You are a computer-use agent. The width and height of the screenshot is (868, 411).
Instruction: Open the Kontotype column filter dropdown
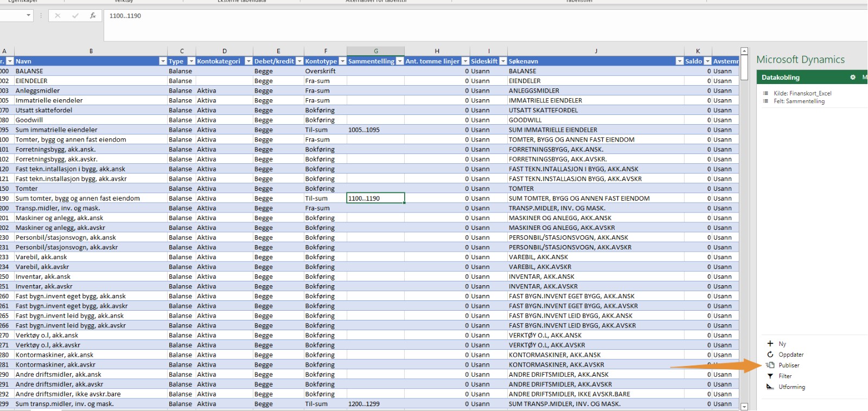pos(342,61)
